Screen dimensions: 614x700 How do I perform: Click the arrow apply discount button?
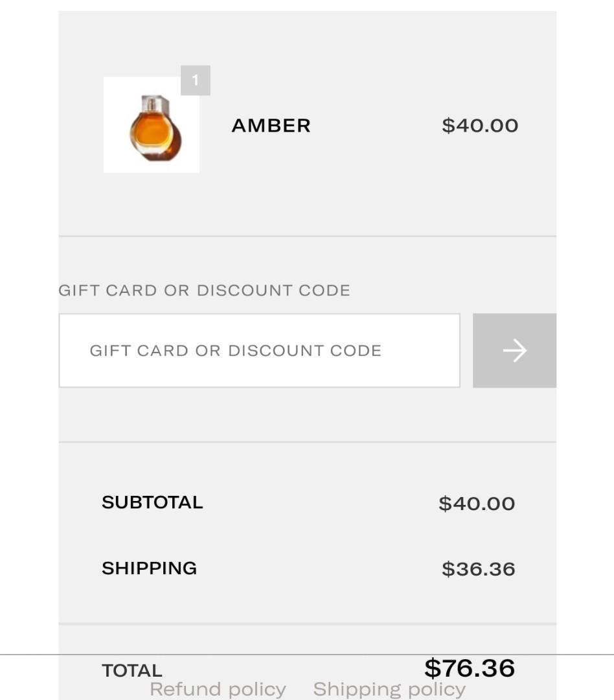tap(514, 351)
